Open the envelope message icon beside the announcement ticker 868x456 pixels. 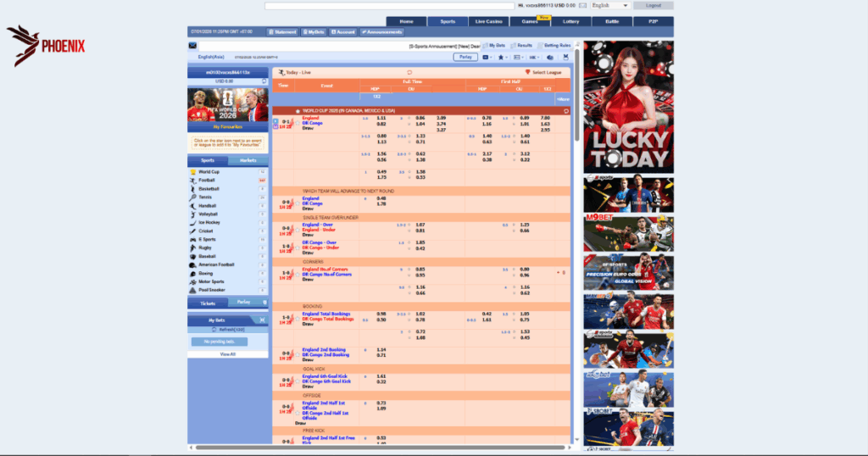click(x=192, y=46)
